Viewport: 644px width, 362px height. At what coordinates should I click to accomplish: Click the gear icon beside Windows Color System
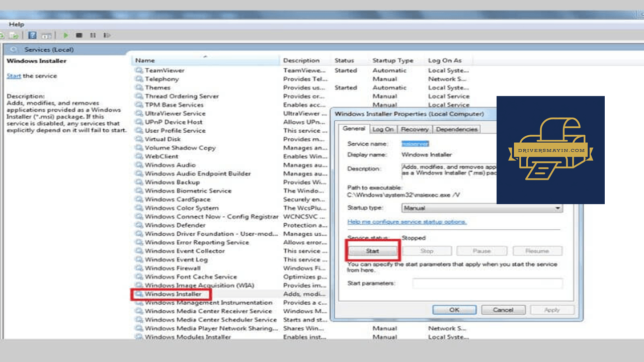[139, 208]
